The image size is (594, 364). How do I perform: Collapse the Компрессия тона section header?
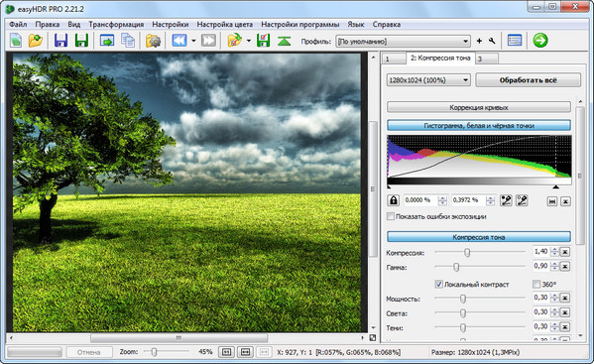click(478, 237)
